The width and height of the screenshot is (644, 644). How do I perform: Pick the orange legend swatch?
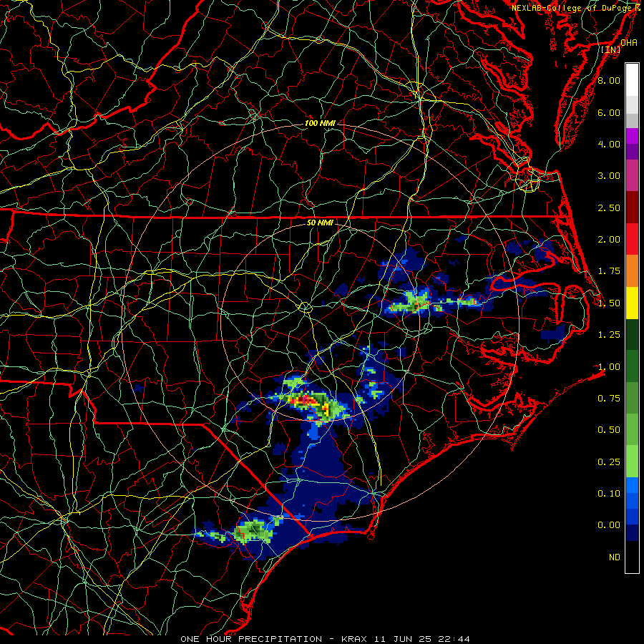(x=632, y=271)
